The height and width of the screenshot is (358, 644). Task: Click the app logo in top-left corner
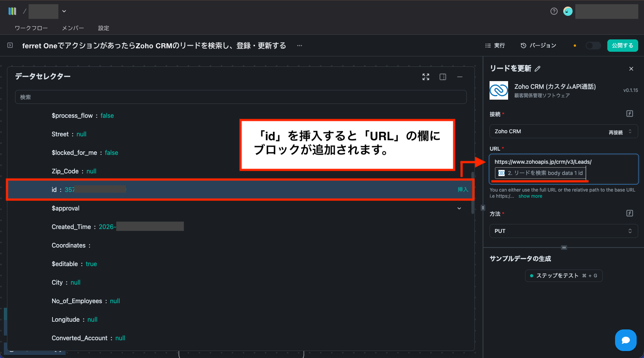click(12, 11)
